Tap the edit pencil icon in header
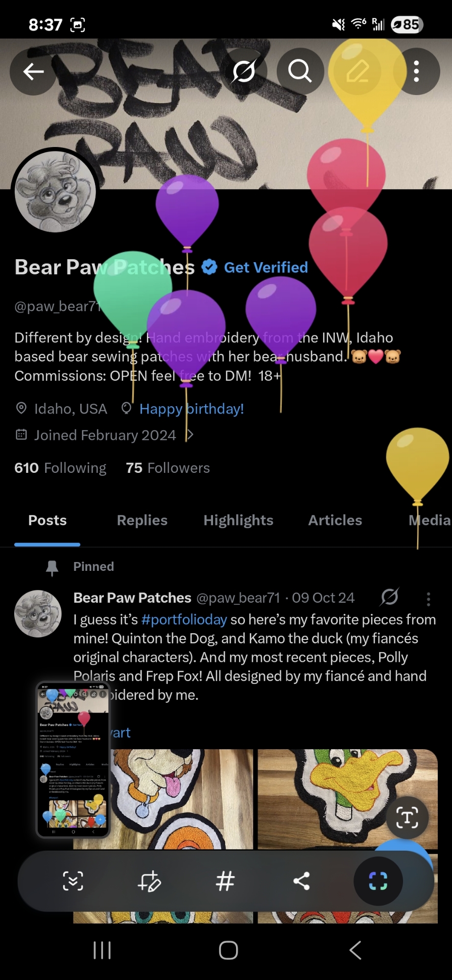 point(357,72)
